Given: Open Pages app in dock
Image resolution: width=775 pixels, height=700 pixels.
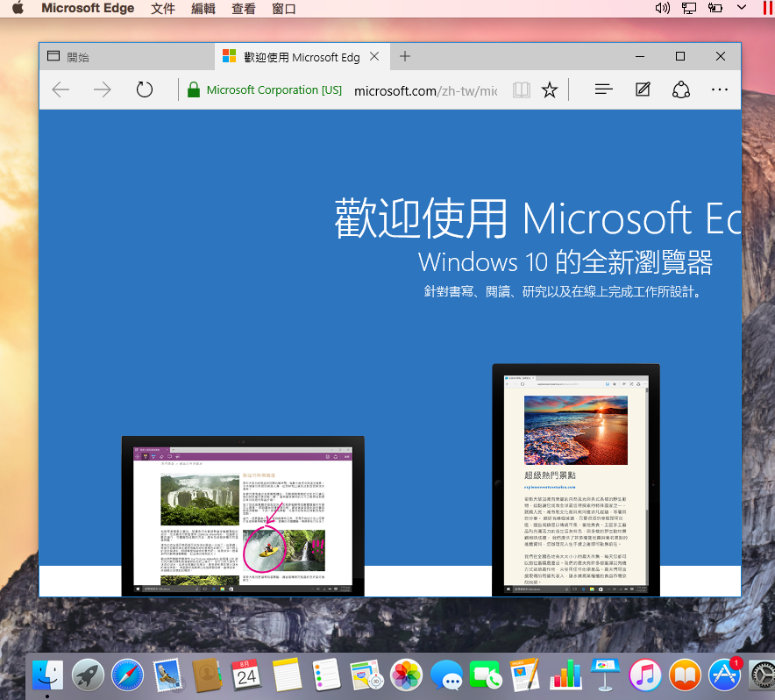Looking at the screenshot, I should click(x=525, y=675).
